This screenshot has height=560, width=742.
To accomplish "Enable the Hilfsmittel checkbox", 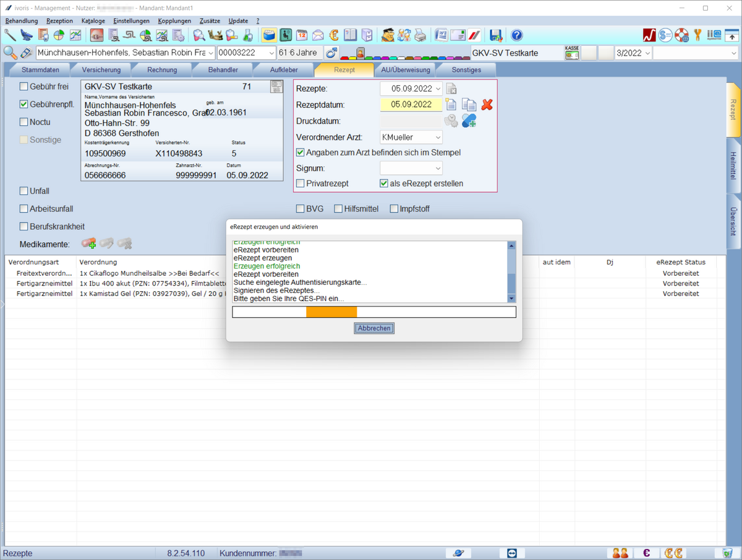I will 338,209.
